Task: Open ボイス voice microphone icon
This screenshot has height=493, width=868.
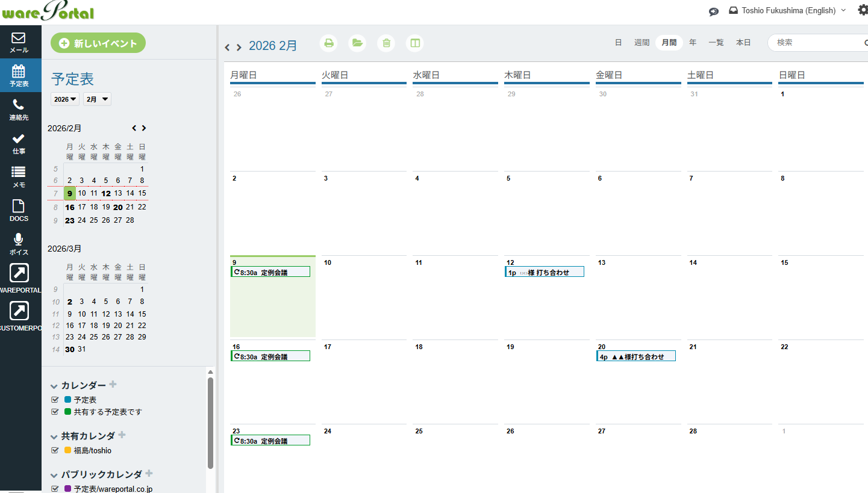Action: coord(19,244)
